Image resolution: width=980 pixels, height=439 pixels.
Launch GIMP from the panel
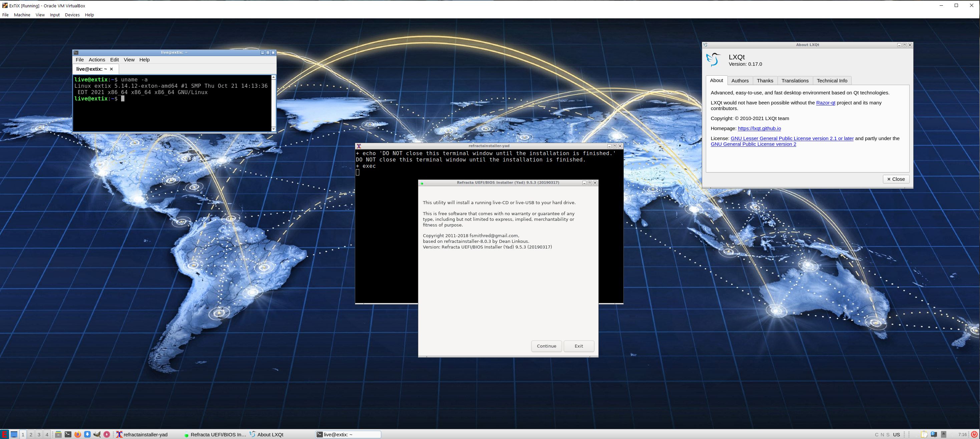tap(97, 434)
